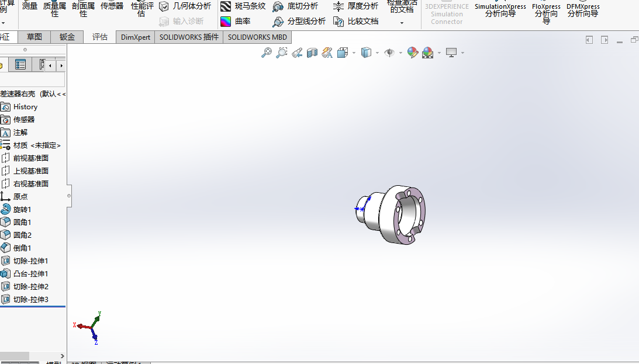Open the Hide/Show Items dropdown arrow
Screen dimensions: 639x364
400,53
